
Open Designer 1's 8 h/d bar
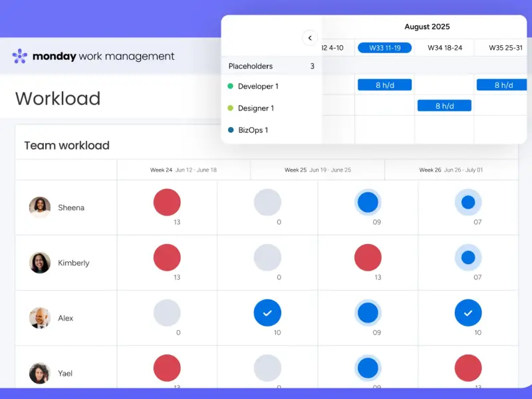tap(444, 106)
